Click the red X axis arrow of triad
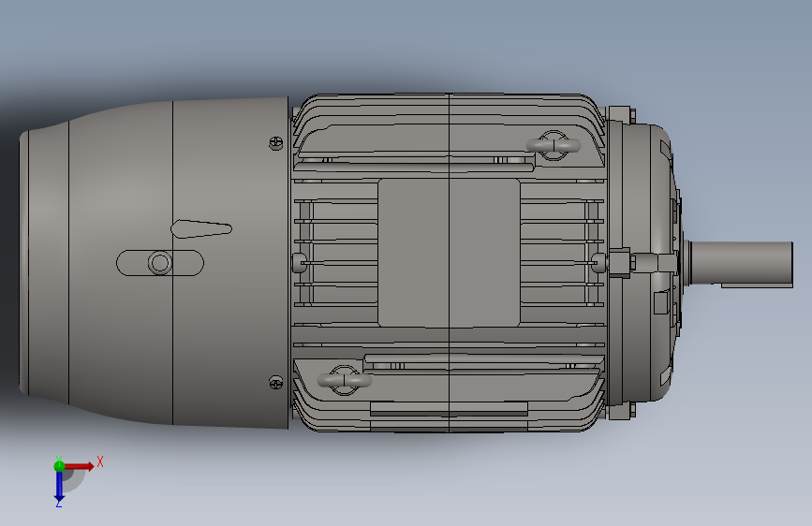 coord(79,466)
